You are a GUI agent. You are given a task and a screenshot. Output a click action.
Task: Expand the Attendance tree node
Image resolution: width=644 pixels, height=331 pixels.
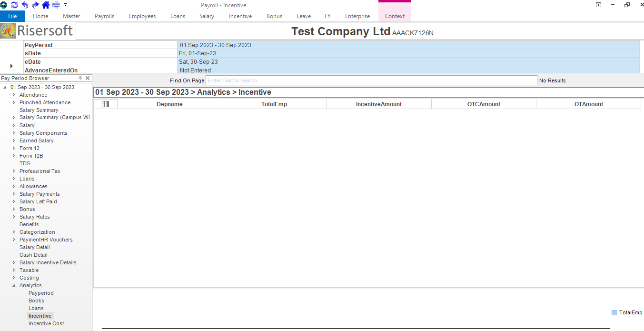[14, 95]
